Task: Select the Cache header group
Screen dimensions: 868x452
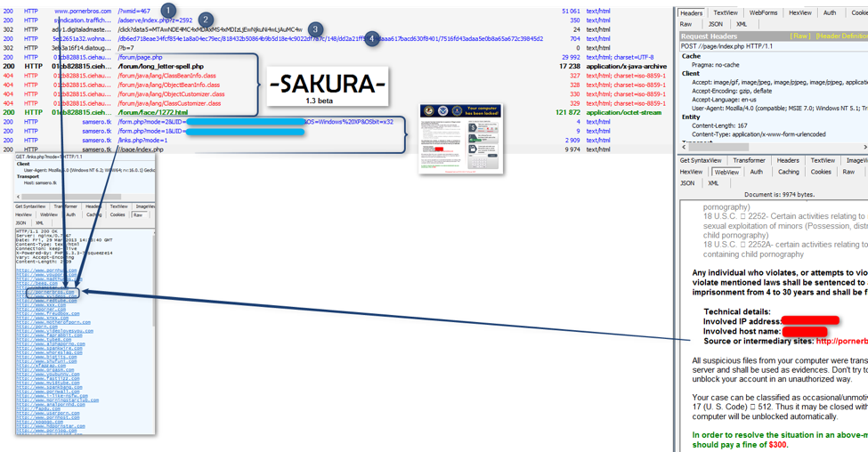Action: point(691,56)
